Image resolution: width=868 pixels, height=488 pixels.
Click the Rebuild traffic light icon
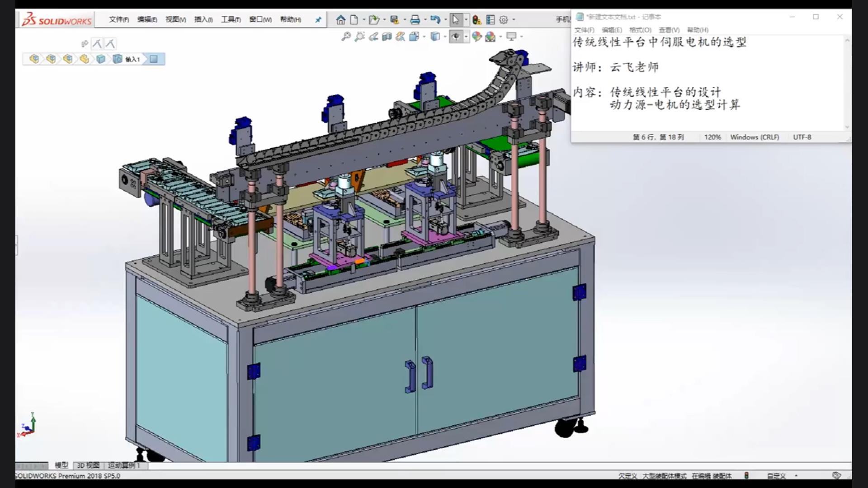(x=476, y=19)
